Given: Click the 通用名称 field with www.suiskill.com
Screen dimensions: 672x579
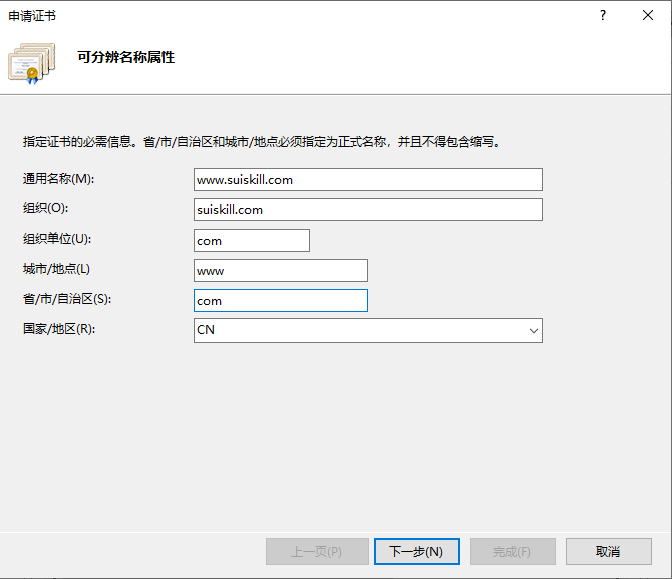Looking at the screenshot, I should (368, 180).
